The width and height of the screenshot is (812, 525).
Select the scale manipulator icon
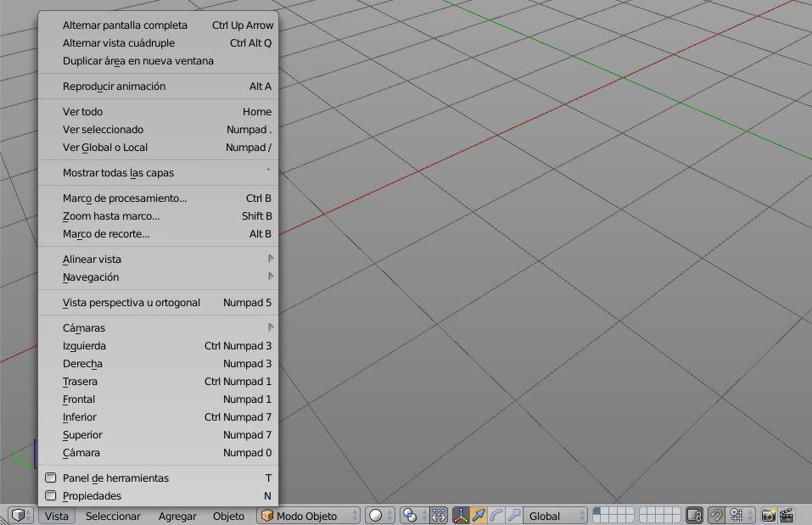click(x=514, y=516)
